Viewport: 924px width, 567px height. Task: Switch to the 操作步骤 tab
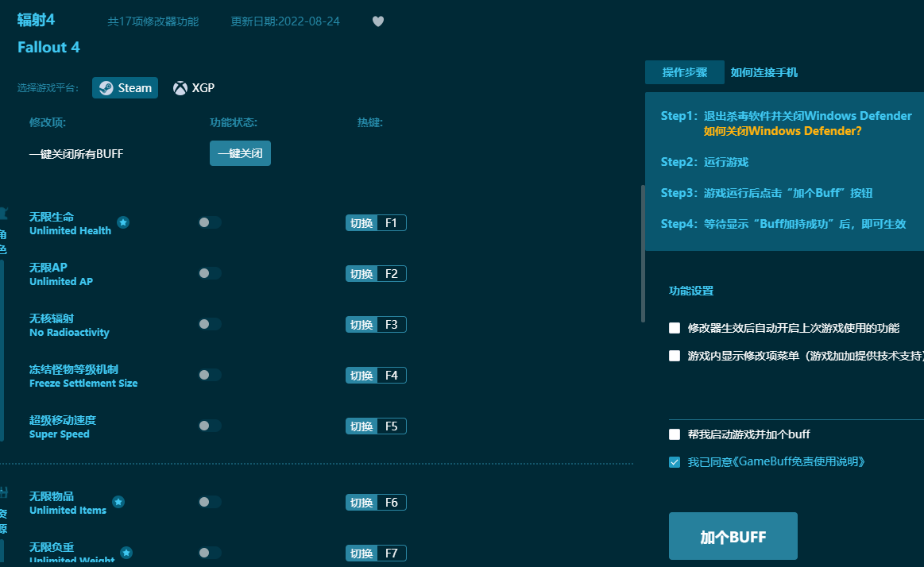(685, 72)
